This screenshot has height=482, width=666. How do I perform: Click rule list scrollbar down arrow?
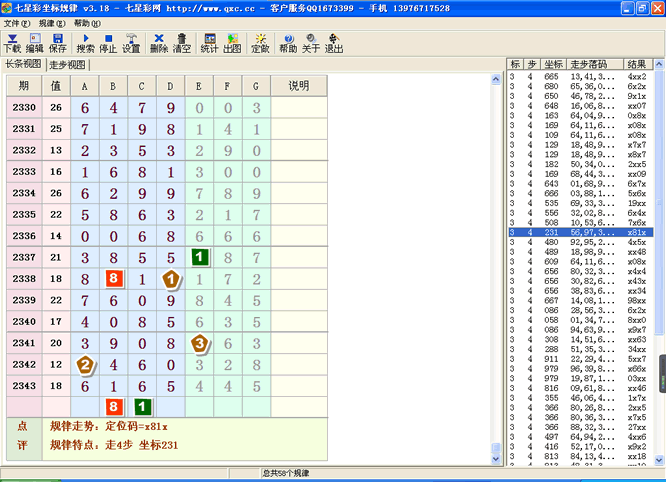[x=659, y=459]
